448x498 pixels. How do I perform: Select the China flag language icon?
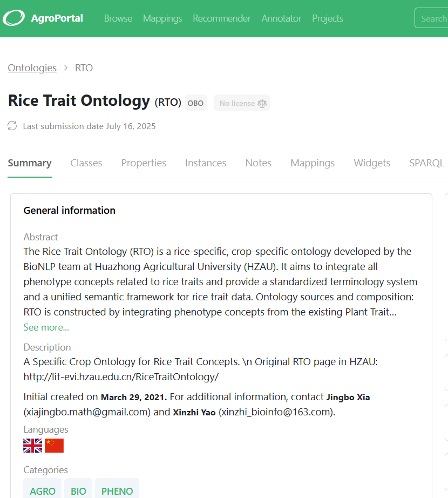click(55, 445)
